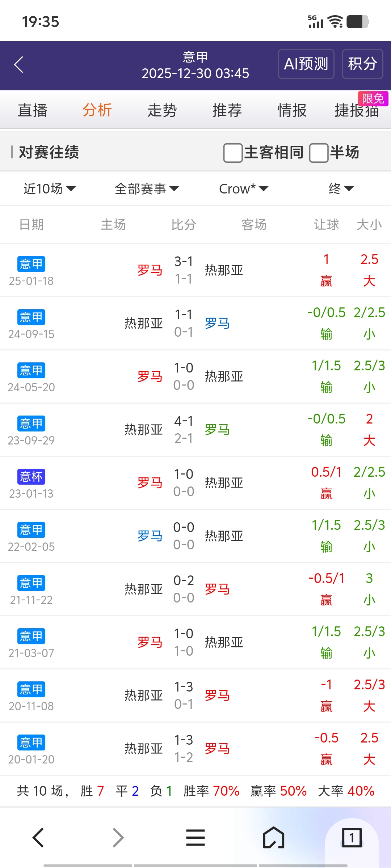Viewport: 391px width, 868px height.
Task: Tap the 积分 button
Action: coord(362,64)
